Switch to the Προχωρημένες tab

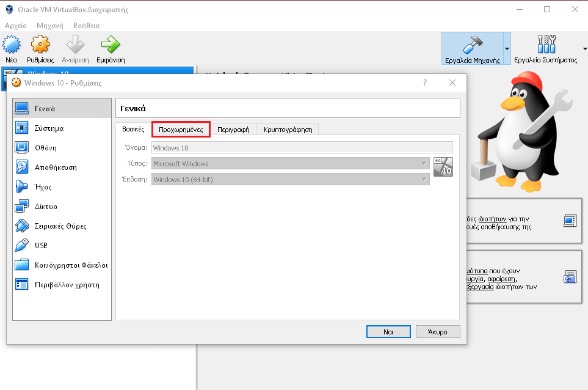point(181,130)
